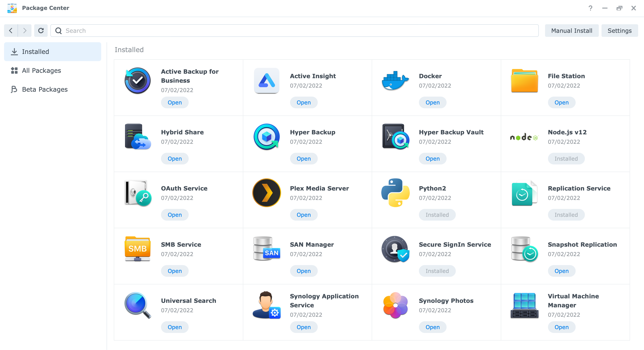Open OAuth Service via its Open button

[x=174, y=215]
